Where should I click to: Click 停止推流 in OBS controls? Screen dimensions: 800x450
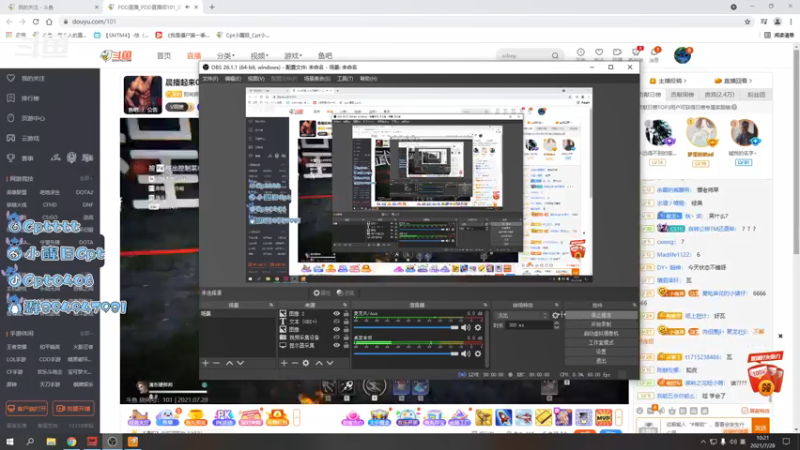[601, 315]
